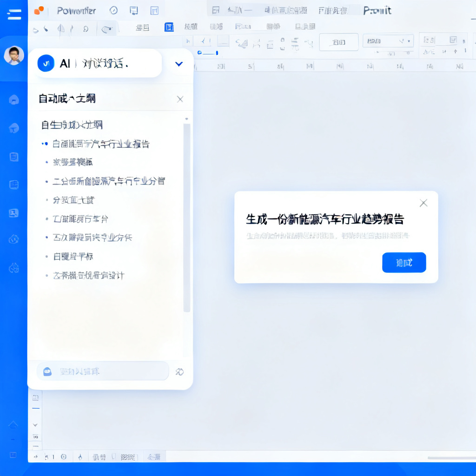Select the blue highlighted square ribbon icon
Viewport: 476px width, 476px height.
point(169,27)
